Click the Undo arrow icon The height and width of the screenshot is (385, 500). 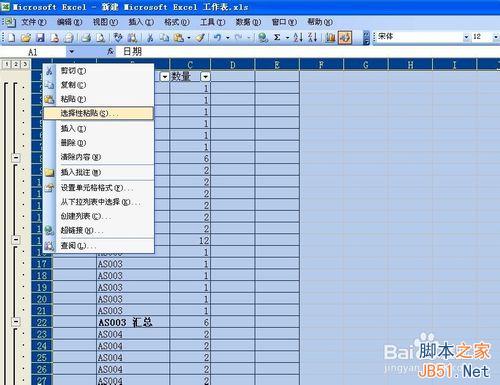218,38
